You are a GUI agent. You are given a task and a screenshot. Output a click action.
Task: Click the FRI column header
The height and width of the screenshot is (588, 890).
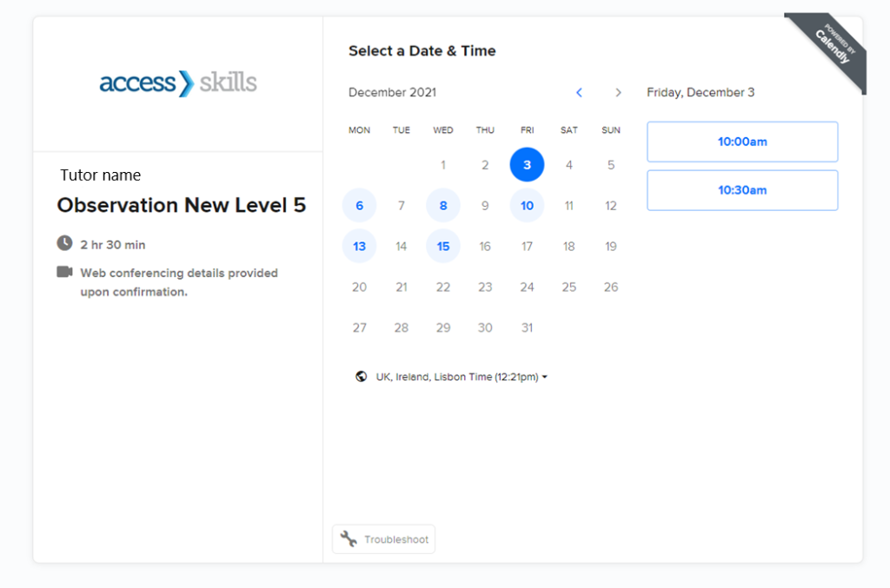[x=527, y=130]
